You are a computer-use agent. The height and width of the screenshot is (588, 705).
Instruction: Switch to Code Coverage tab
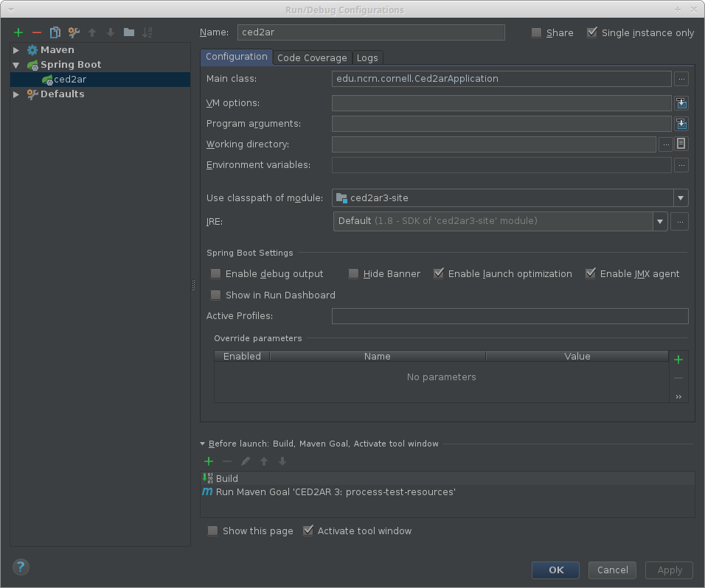312,58
